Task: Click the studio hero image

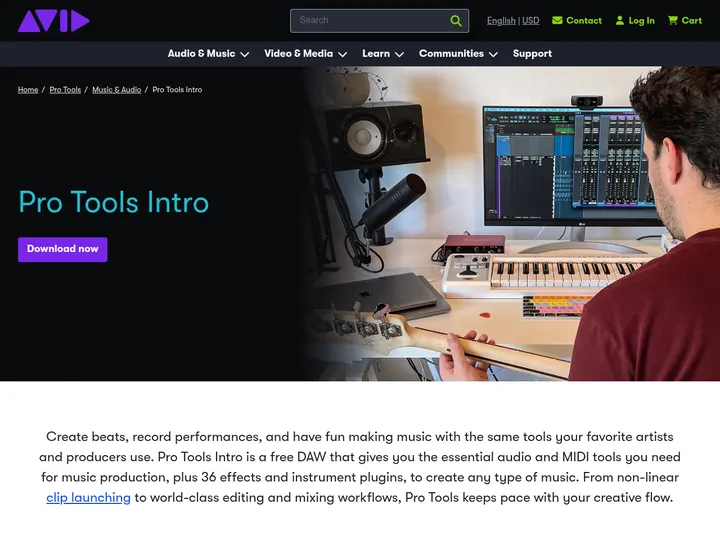Action: (512, 224)
